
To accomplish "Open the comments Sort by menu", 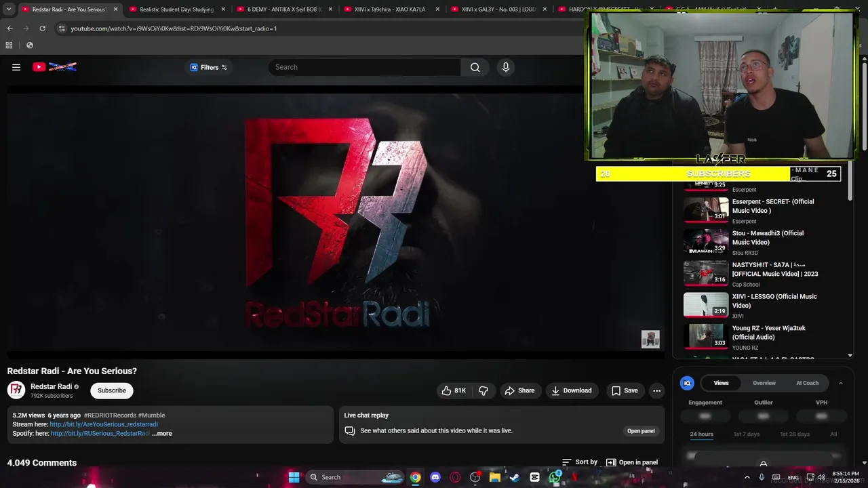I will [x=580, y=462].
